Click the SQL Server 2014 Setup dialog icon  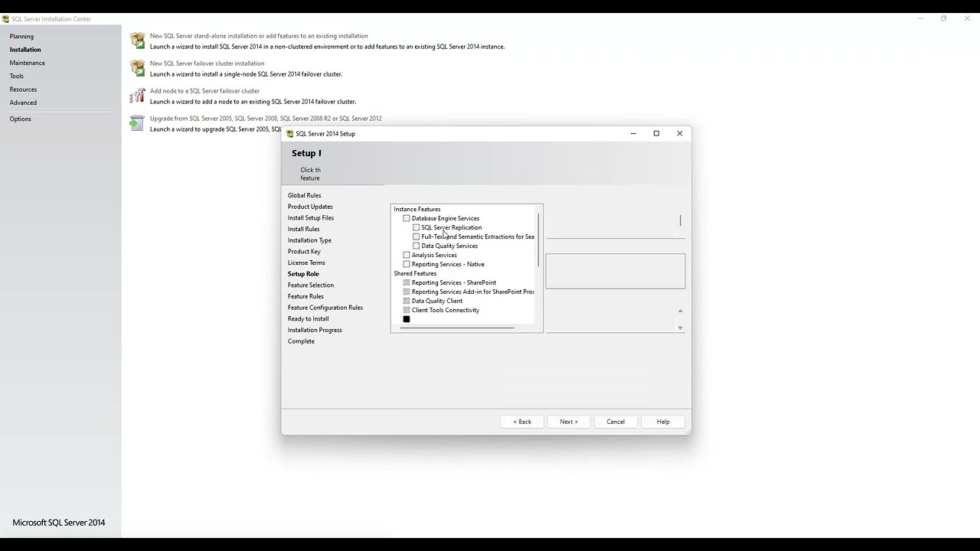(x=289, y=133)
